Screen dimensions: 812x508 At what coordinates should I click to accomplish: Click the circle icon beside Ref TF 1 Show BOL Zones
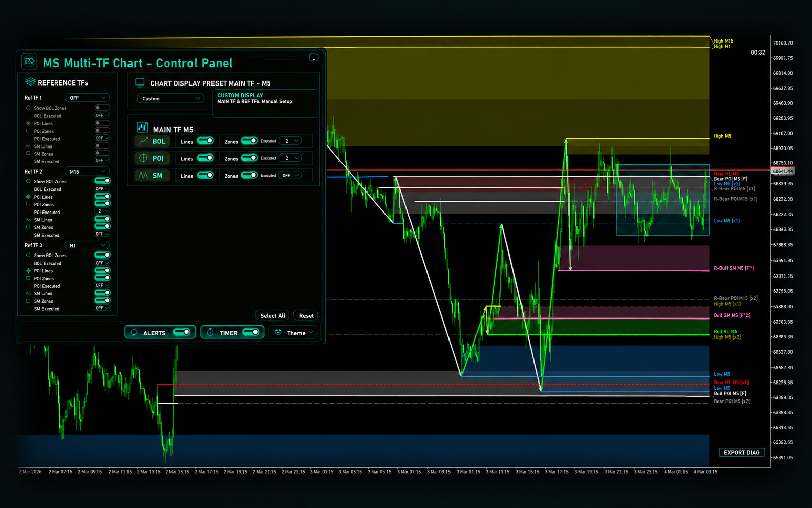click(x=28, y=108)
